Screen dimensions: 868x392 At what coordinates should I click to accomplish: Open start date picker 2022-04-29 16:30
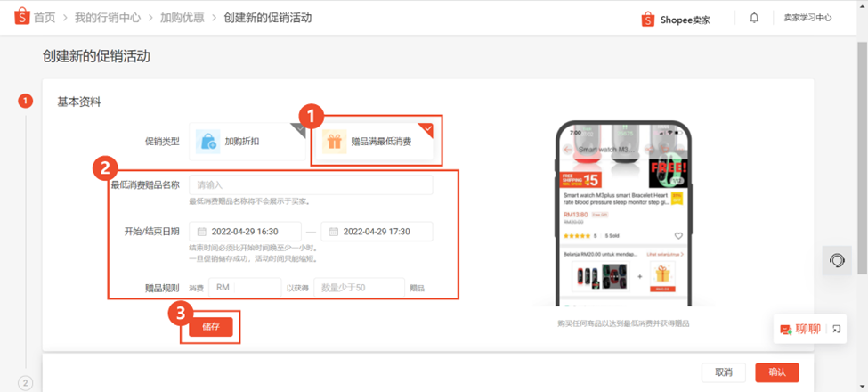(x=245, y=232)
